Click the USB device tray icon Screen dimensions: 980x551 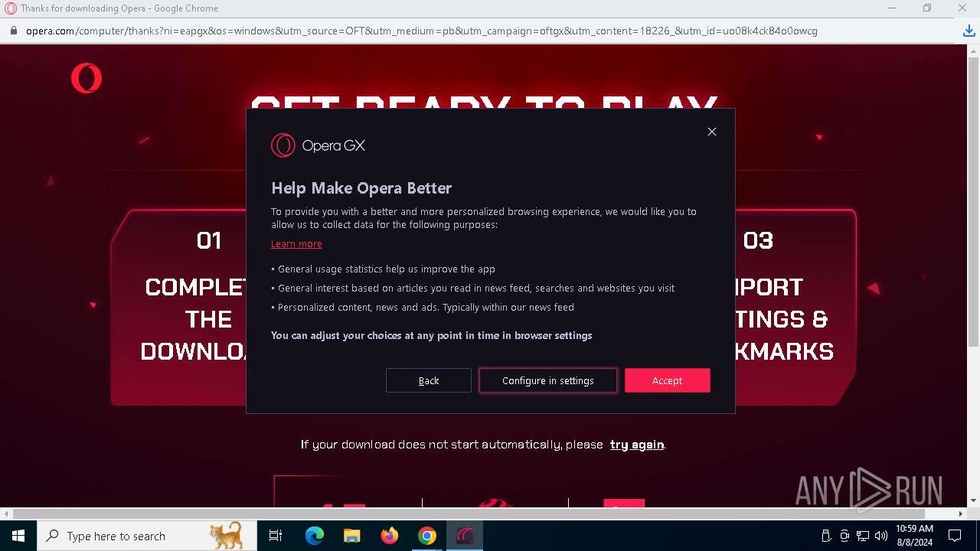pos(826,536)
